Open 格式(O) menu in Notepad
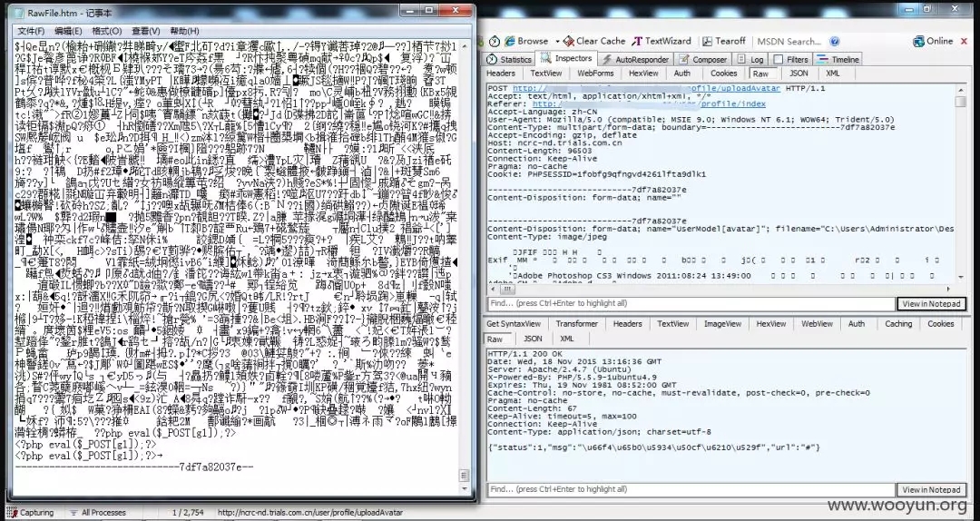This screenshot has height=521, width=980. pos(107,31)
